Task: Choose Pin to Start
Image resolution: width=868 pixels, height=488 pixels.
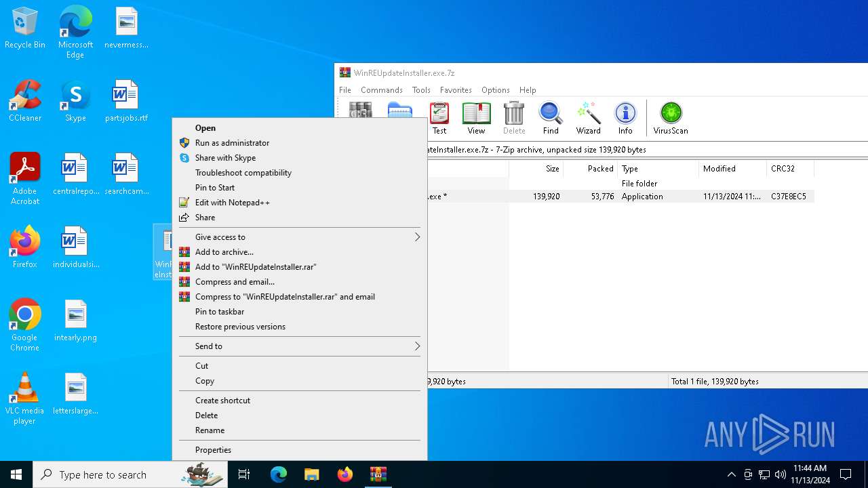Action: [300, 188]
